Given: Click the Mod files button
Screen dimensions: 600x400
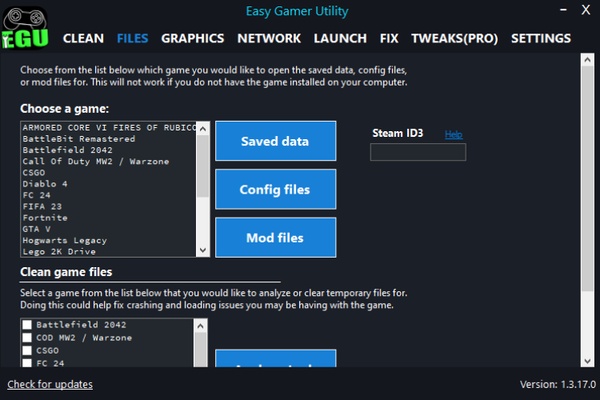Looking at the screenshot, I should coord(276,238).
